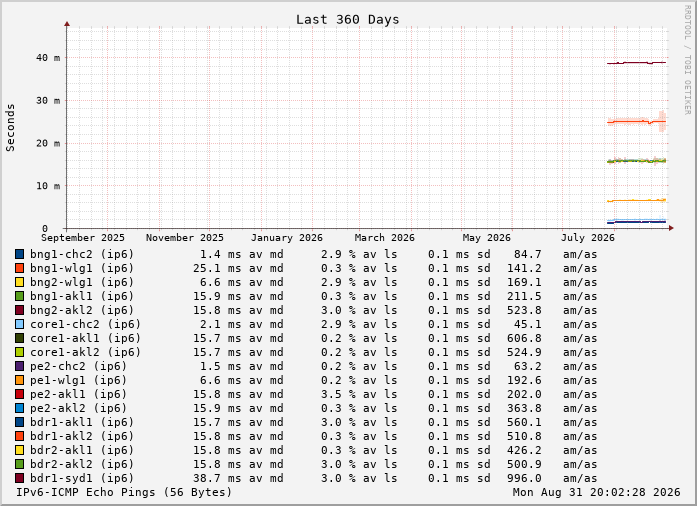The height and width of the screenshot is (506, 697).
Task: Click the pe1-wlg1 orange legend swatch
Action: coord(20,380)
